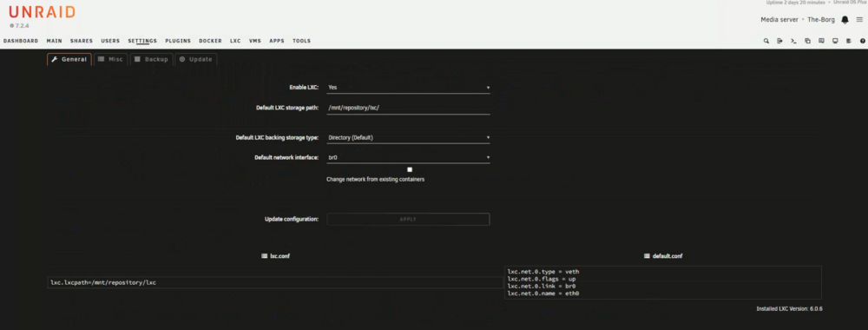Open the feedback speech-bubble icon
Viewport: 868px width, 330px height.
coord(821,41)
